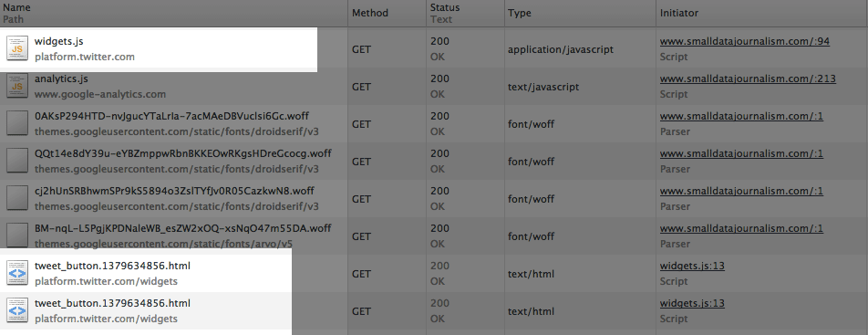
Task: Open the initiator link in the BM-nqL-L5PgjKPD woff row
Action: [x=742, y=228]
